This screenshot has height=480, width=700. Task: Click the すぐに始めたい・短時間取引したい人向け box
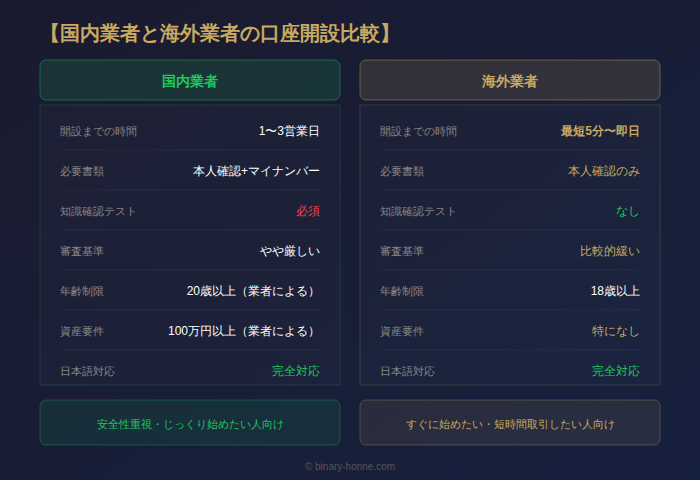click(x=510, y=424)
